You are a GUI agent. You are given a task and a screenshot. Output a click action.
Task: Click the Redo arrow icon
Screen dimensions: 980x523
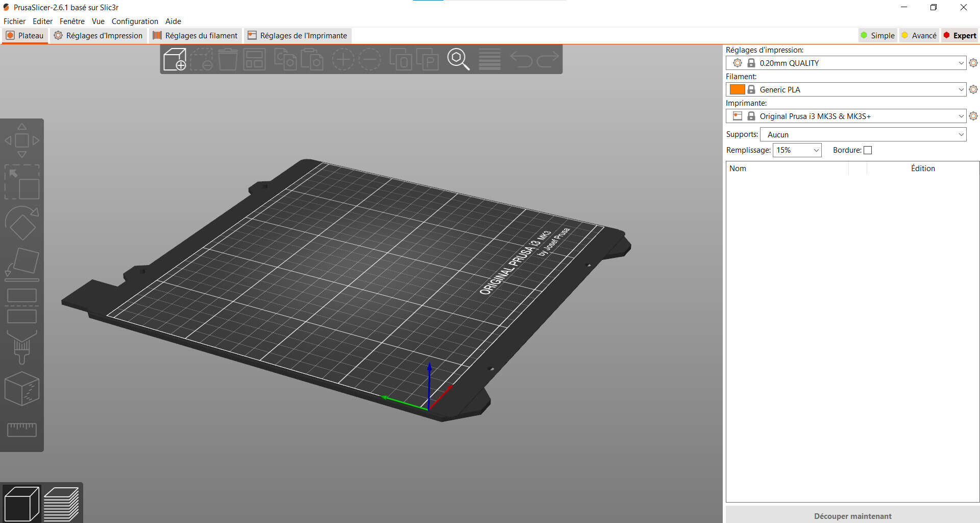tap(548, 59)
